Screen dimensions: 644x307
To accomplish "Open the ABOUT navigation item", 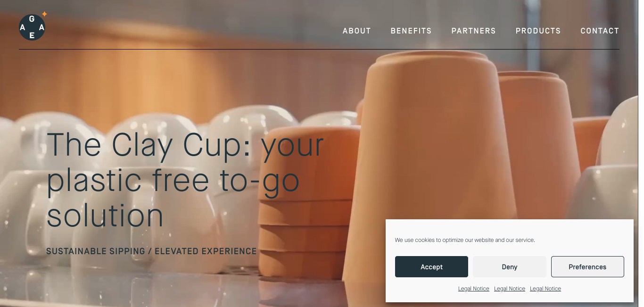I will 357,31.
